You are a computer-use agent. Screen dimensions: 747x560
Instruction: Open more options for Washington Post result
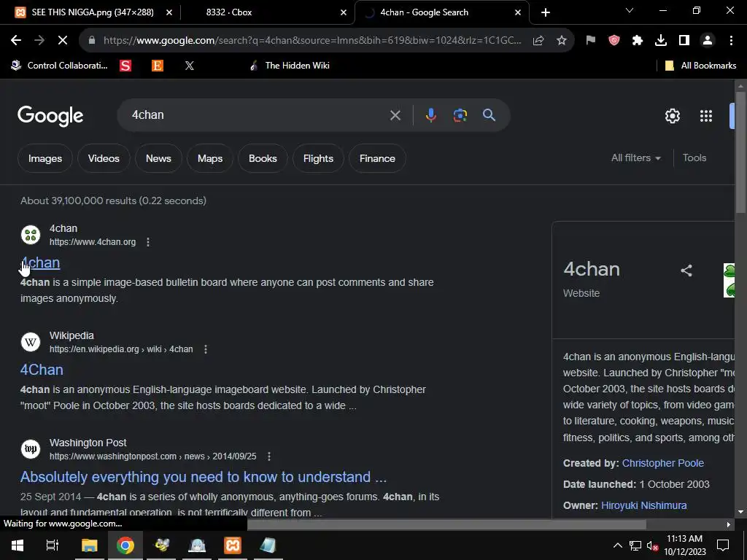(x=268, y=456)
